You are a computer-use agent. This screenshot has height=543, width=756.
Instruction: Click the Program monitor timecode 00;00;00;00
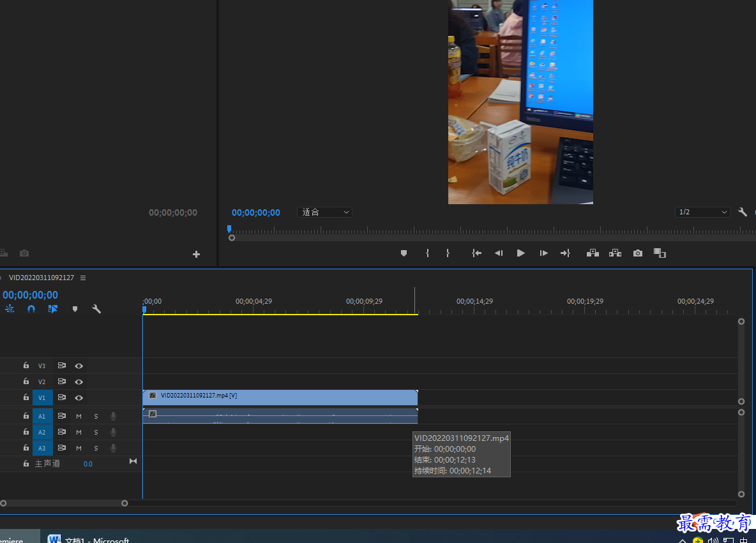click(x=255, y=212)
